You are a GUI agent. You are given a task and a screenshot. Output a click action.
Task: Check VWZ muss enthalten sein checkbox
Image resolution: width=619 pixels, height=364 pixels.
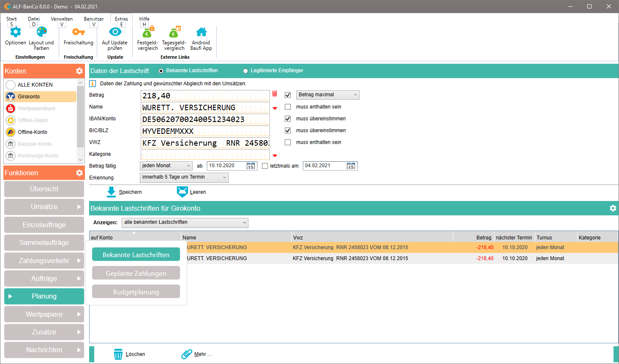288,142
